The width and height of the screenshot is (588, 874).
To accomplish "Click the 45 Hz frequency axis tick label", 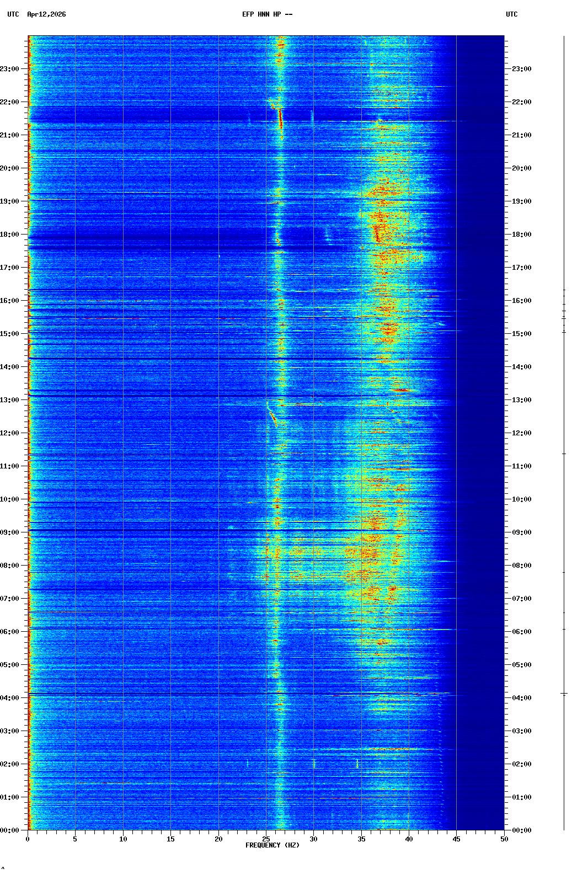I will tap(456, 839).
